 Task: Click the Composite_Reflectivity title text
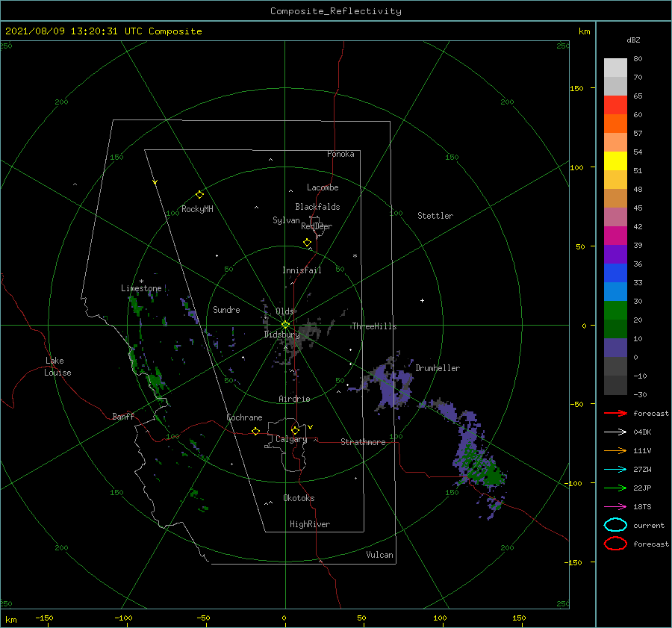point(336,11)
